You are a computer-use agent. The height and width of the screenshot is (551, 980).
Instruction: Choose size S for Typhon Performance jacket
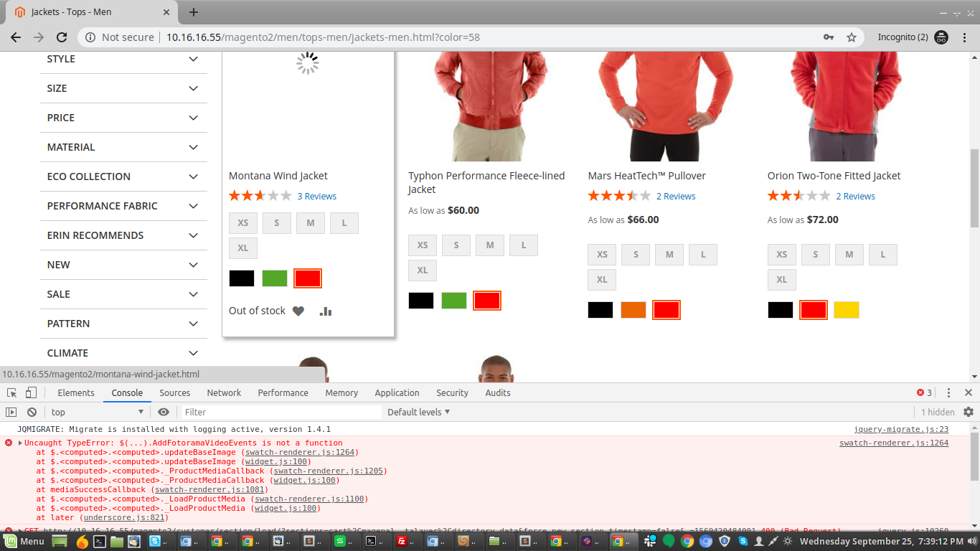click(456, 245)
